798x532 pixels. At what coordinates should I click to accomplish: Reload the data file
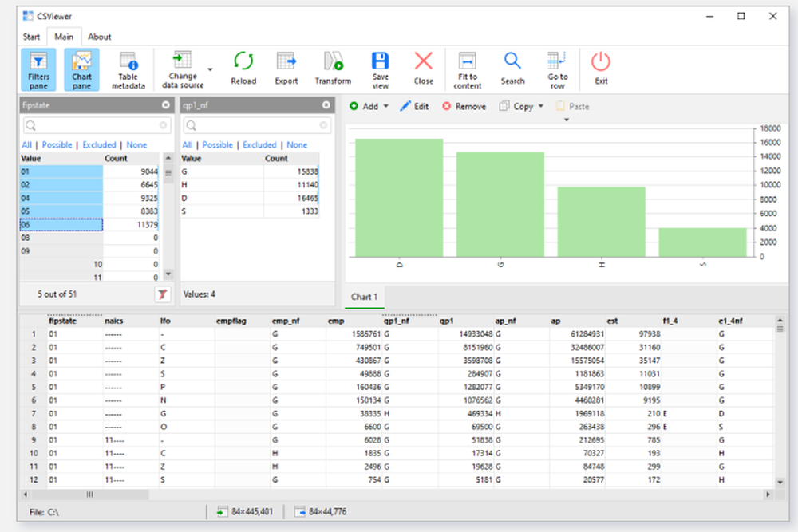tap(243, 69)
